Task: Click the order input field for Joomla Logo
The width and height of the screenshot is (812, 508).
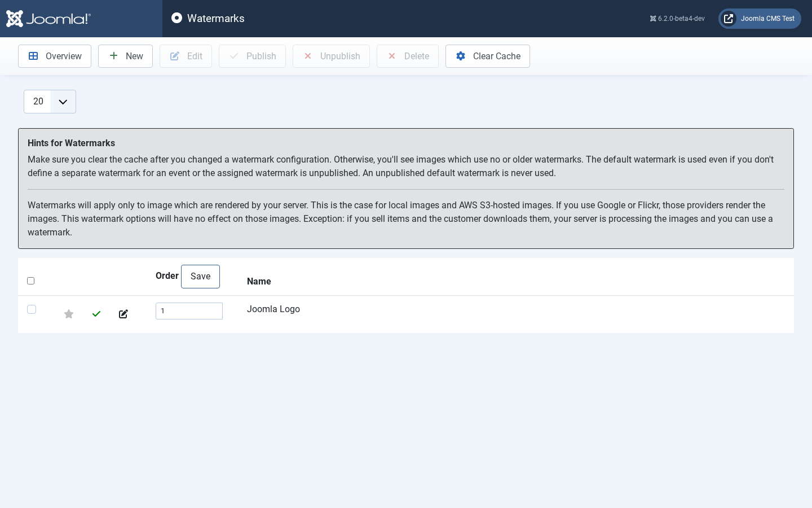Action: click(x=189, y=311)
